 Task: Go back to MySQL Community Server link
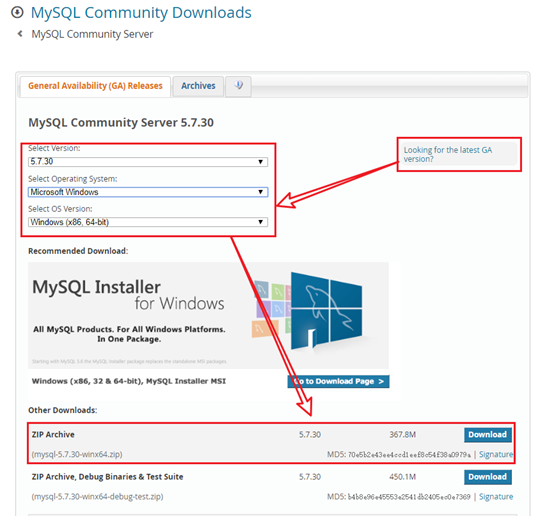[92, 34]
